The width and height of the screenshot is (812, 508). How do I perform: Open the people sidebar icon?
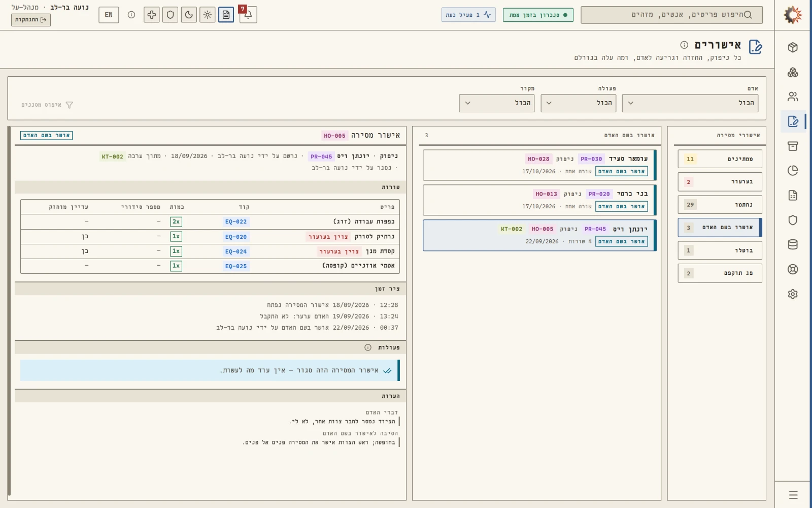(x=793, y=97)
